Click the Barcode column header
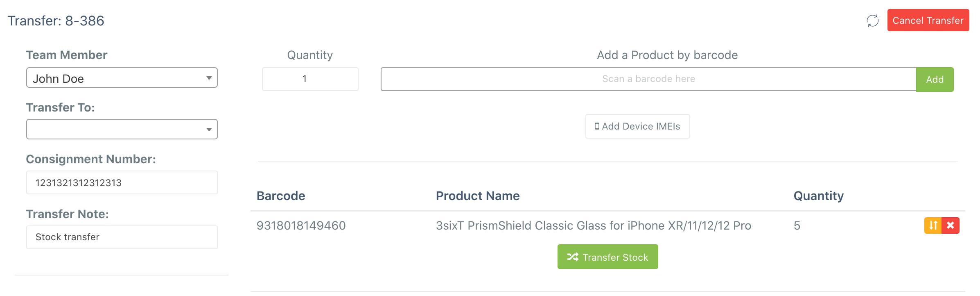 [x=281, y=196]
